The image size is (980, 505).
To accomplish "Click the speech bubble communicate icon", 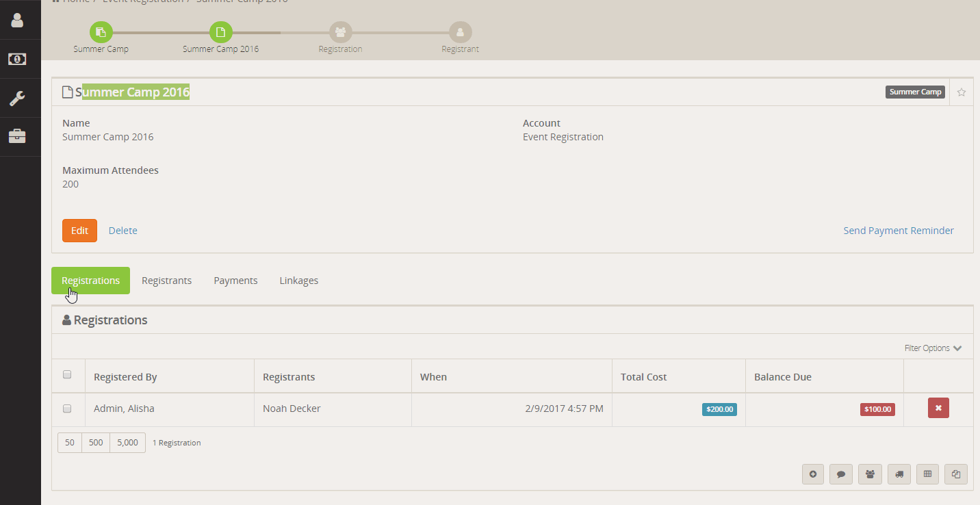I will (x=840, y=474).
